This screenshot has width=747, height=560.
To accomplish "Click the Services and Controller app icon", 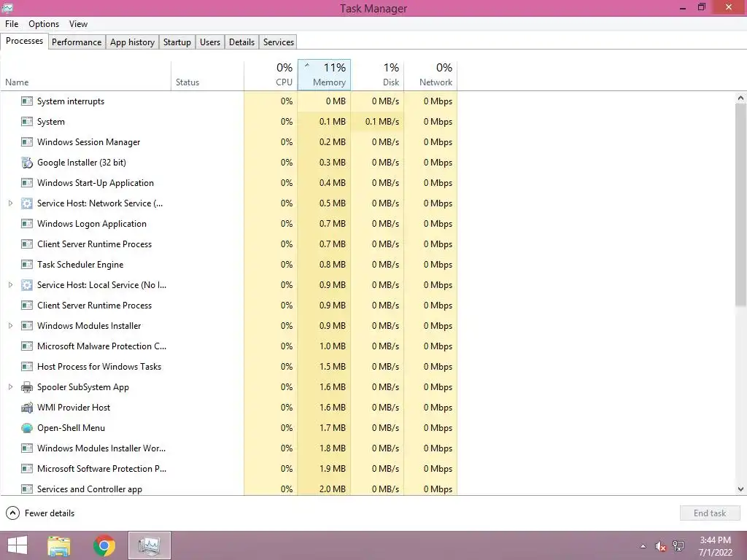I will pos(27,489).
